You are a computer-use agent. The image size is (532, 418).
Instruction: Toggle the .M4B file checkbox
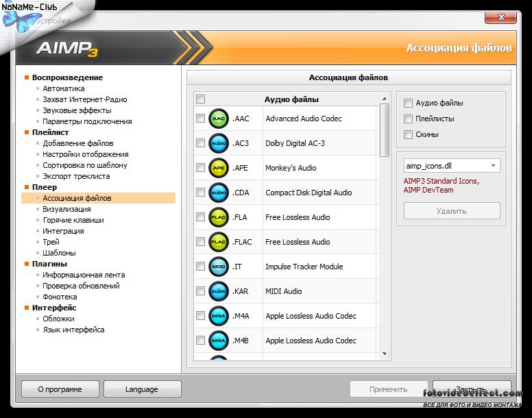tap(200, 341)
